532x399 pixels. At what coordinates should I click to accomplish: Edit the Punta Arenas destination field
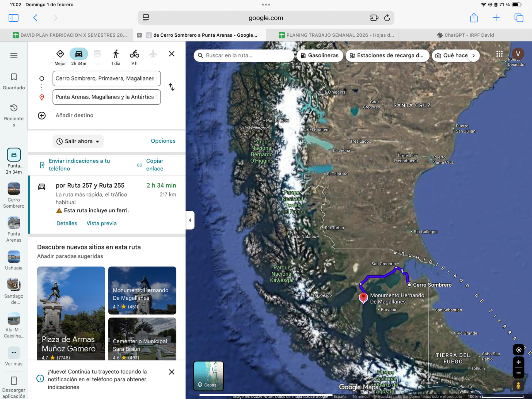[107, 97]
